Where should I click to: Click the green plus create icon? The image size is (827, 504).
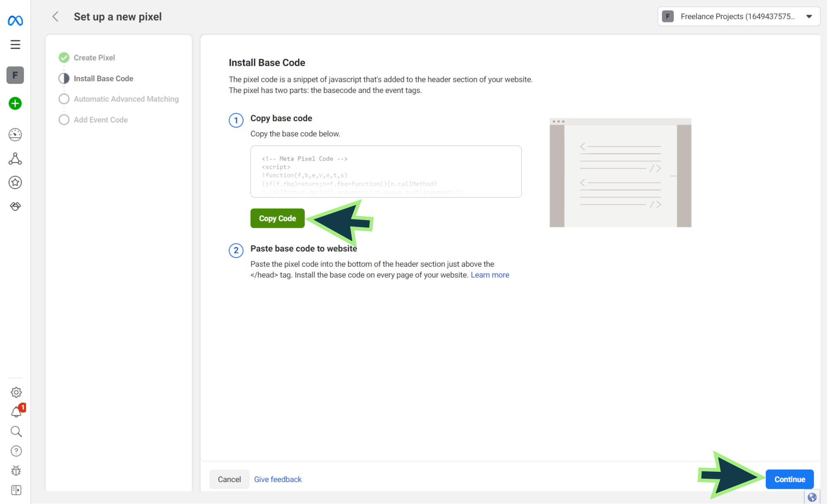pos(15,103)
